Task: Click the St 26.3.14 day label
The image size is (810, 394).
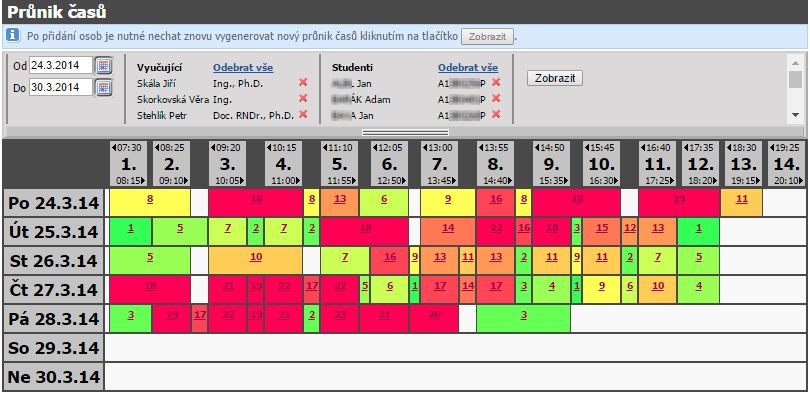Action: point(54,261)
